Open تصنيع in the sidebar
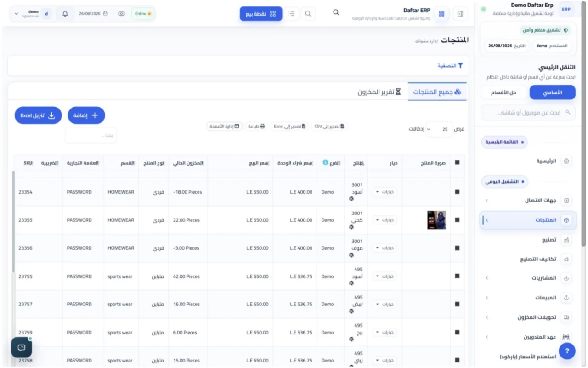This screenshot has width=588, height=368. [528, 240]
